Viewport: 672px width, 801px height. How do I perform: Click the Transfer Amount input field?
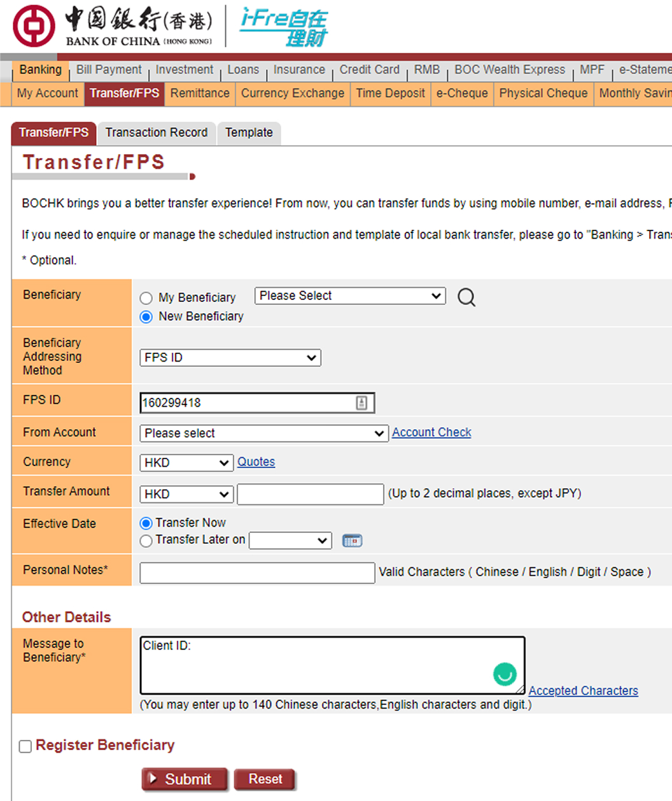tap(311, 494)
